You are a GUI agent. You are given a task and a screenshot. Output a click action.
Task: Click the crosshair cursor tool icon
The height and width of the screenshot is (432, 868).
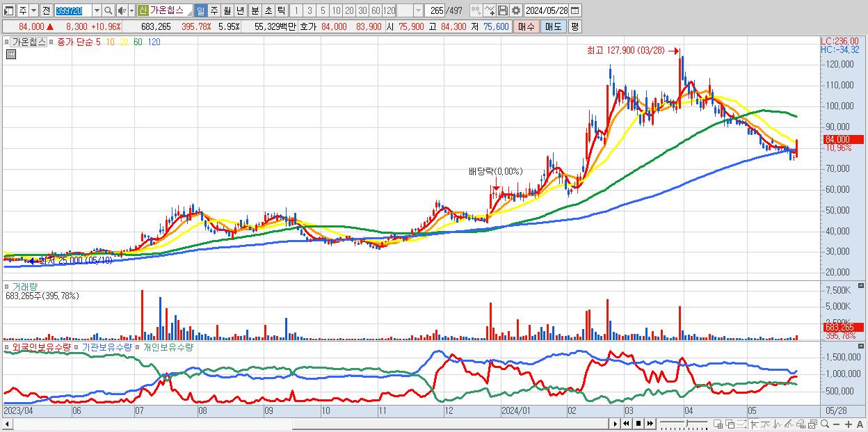753,424
